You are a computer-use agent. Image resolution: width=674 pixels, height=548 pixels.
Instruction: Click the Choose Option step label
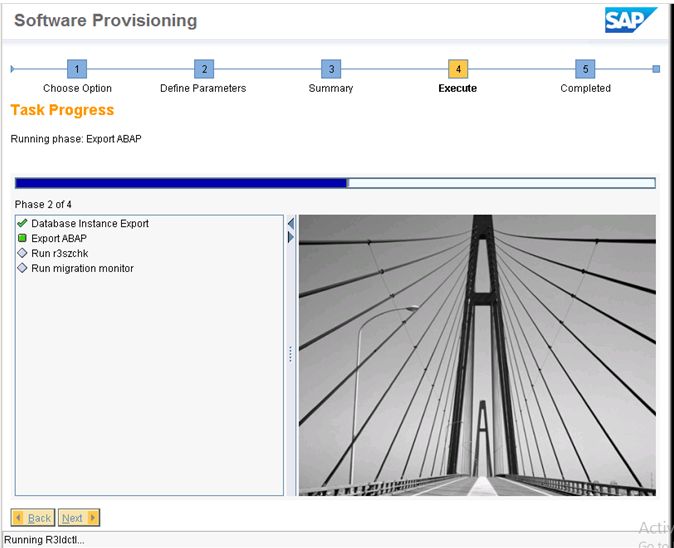point(77,88)
